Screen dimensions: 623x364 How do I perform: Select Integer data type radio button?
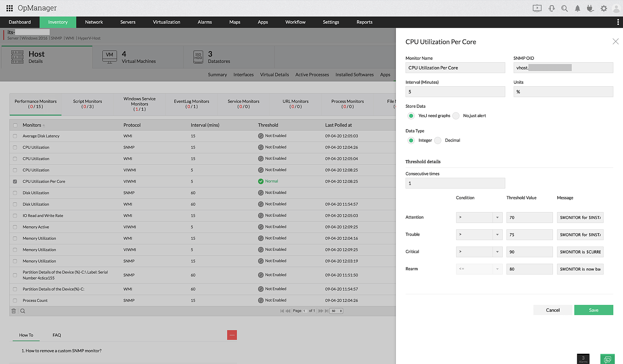click(x=411, y=140)
